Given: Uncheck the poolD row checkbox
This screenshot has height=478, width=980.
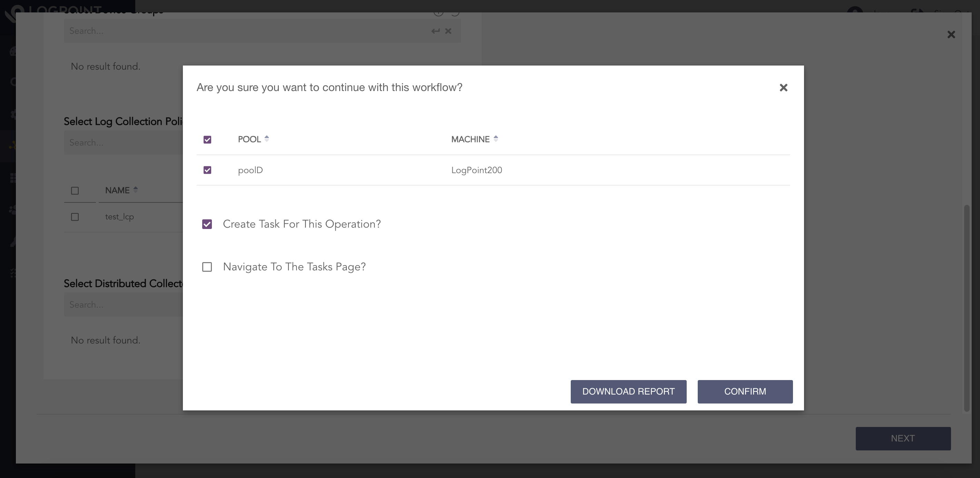Looking at the screenshot, I should (x=207, y=170).
